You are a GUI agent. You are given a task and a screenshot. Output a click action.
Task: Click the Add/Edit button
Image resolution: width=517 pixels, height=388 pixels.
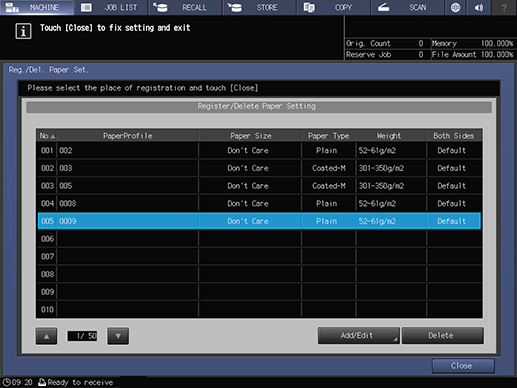point(358,335)
